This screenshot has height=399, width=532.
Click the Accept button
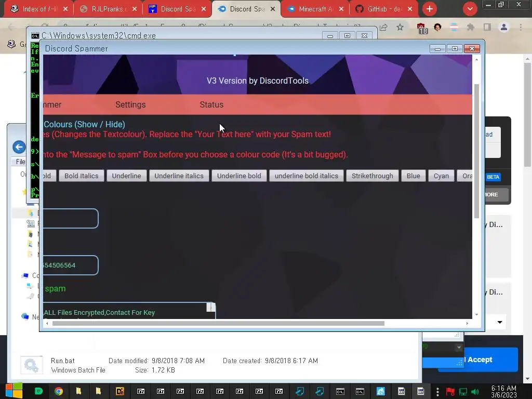point(480,360)
